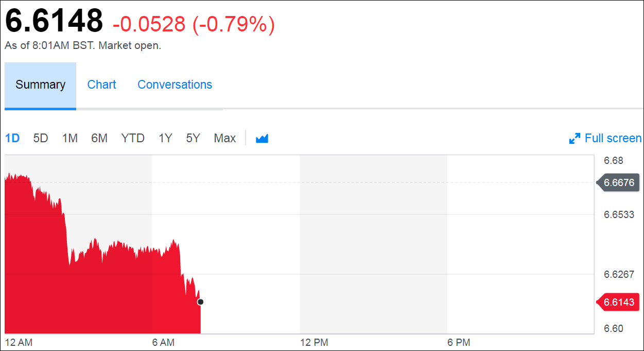644x351 pixels.
Task: Choose the YTD range option
Action: pyautogui.click(x=133, y=138)
